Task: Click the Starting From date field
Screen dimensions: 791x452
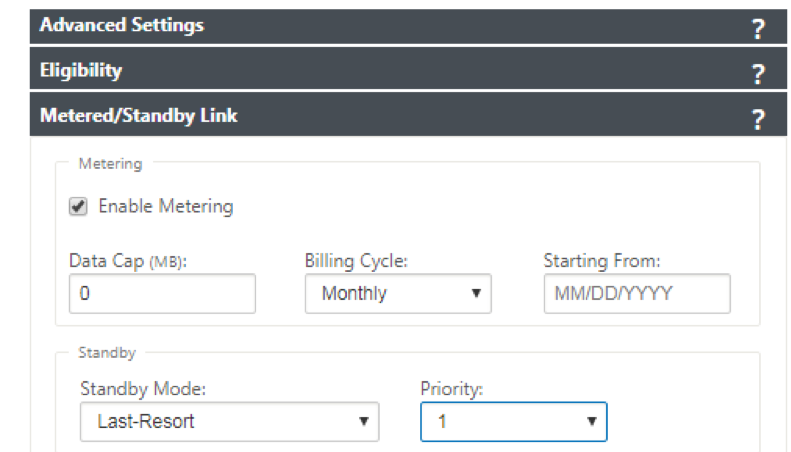Action: click(x=637, y=294)
